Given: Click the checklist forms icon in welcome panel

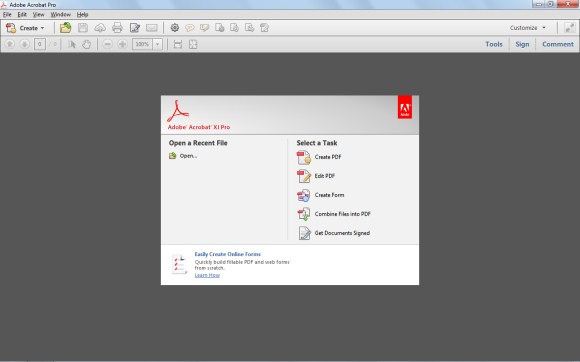Looking at the screenshot, I should (x=180, y=264).
